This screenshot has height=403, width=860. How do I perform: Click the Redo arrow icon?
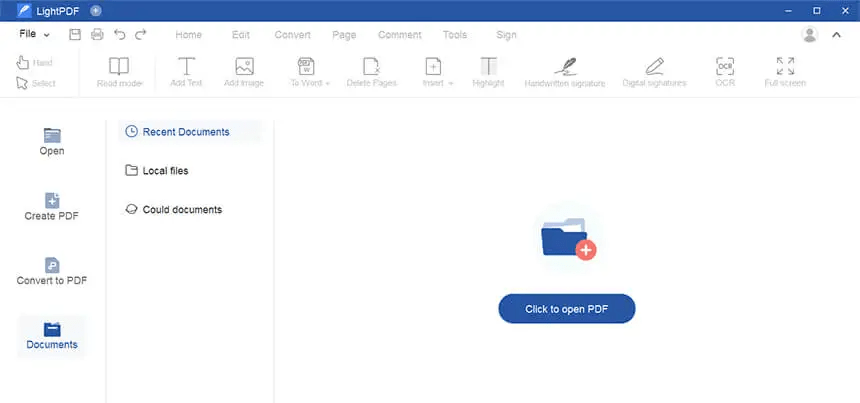(x=141, y=35)
